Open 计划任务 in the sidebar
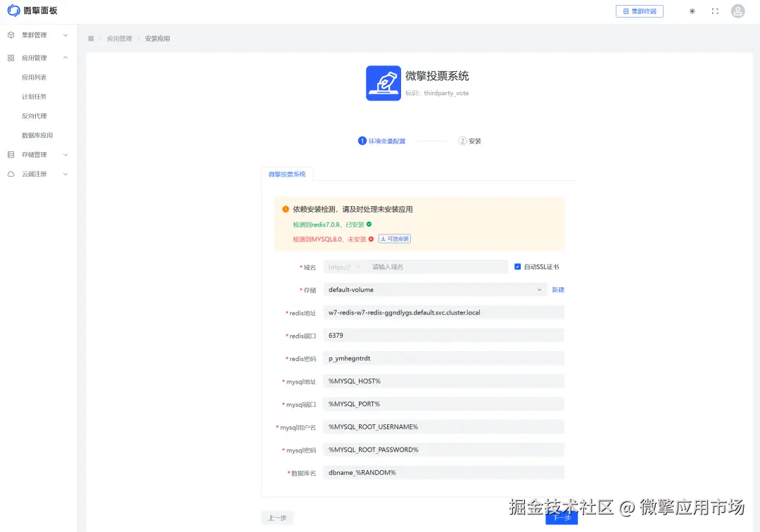This screenshot has height=532, width=760. pos(34,96)
